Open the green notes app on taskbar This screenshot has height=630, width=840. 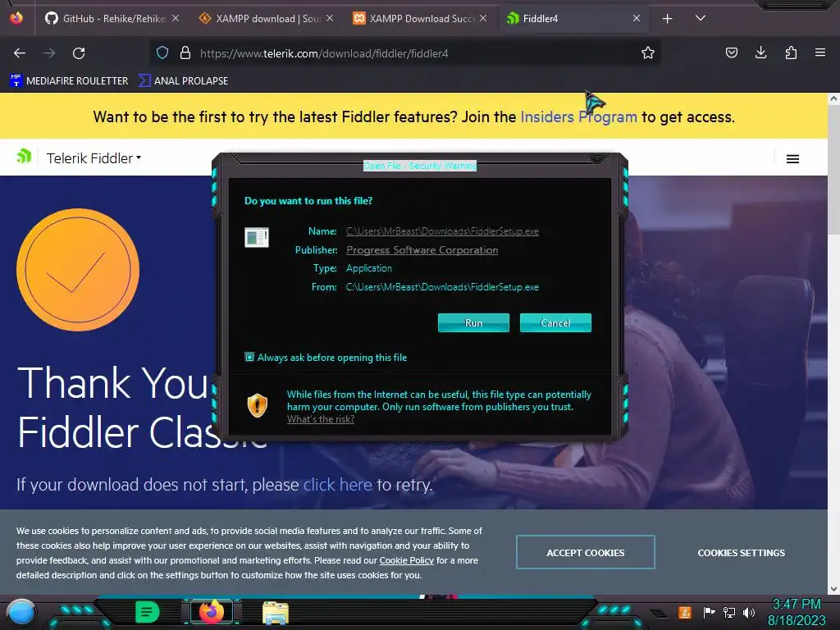point(148,612)
